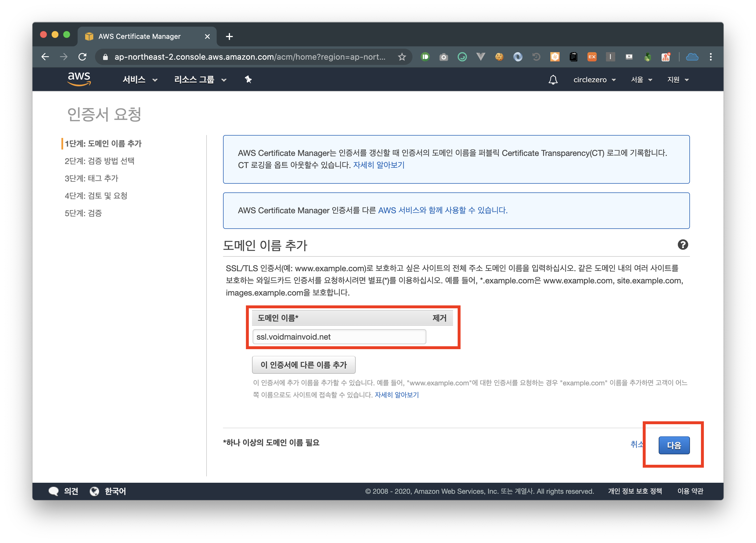Click the blue 다음 button
Viewport: 756px width, 543px height.
[674, 445]
